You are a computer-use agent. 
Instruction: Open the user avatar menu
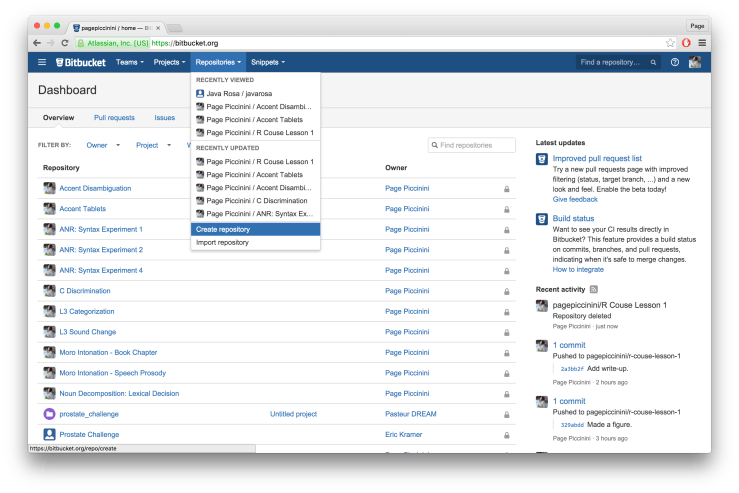(x=695, y=62)
